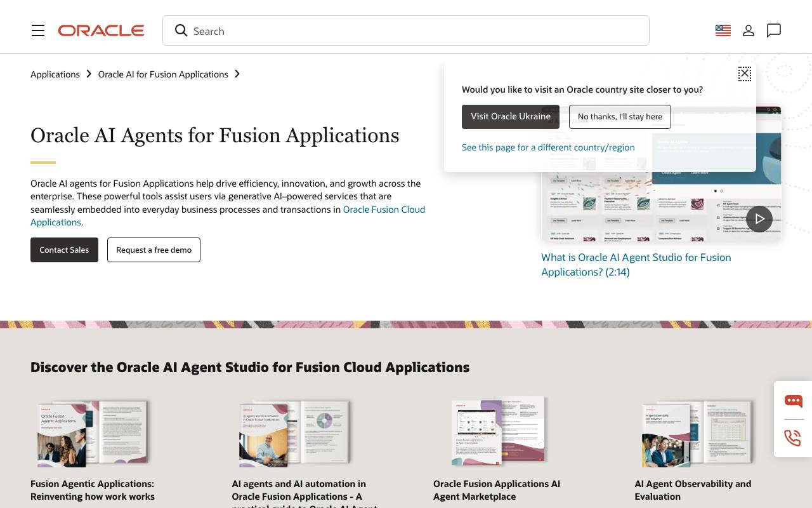Click the chevron after Oracle AI for Fusion Applications

click(x=237, y=74)
